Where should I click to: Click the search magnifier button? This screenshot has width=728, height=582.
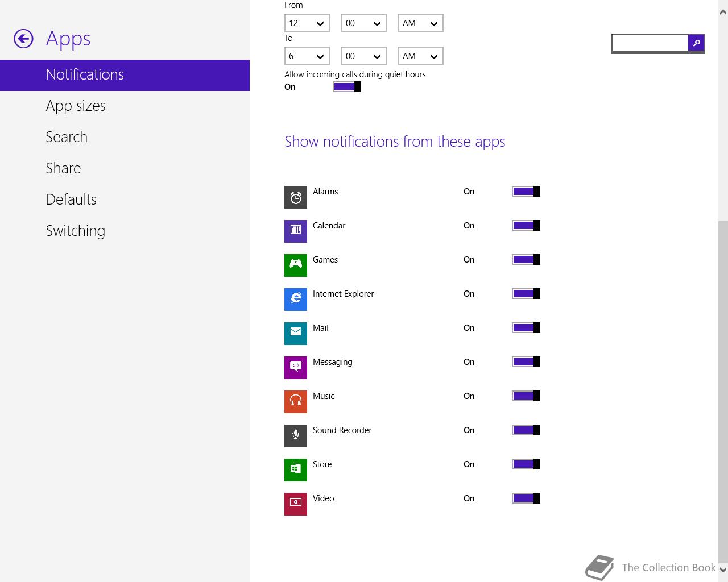(x=696, y=43)
